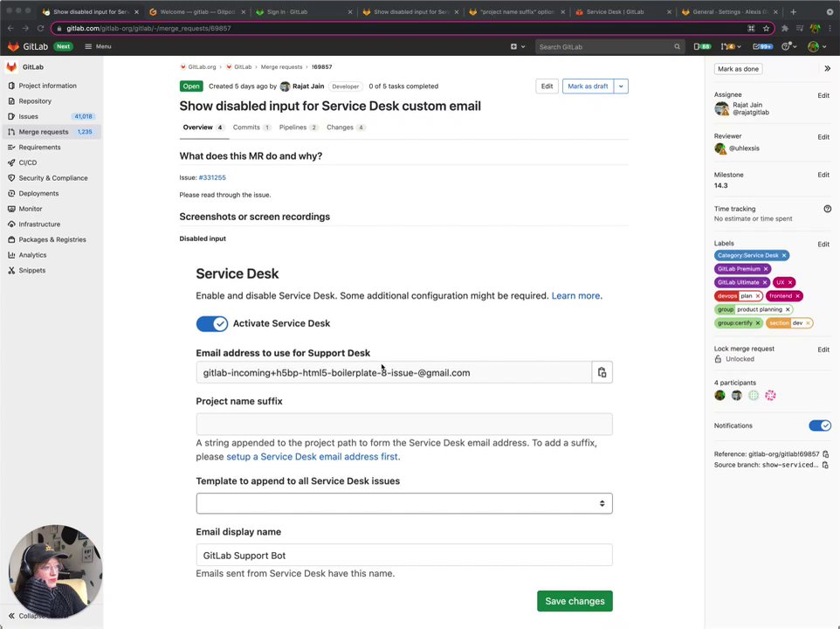Click the search magnifier icon

point(677,47)
